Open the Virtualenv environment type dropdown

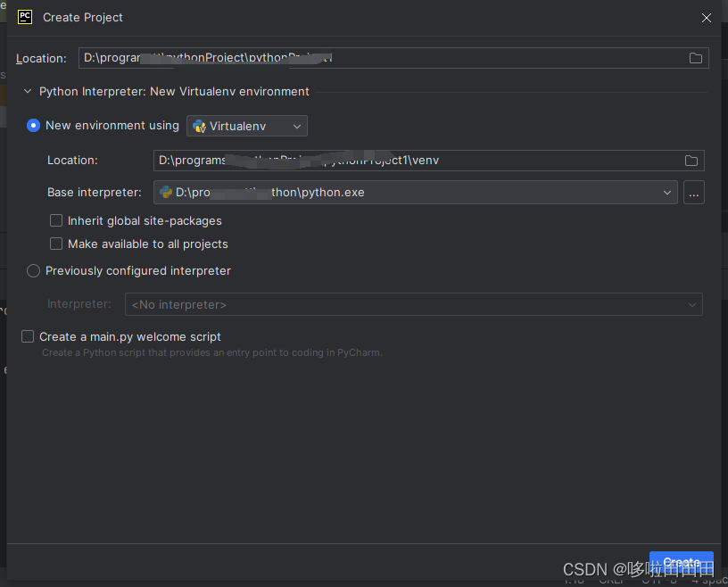coord(298,126)
